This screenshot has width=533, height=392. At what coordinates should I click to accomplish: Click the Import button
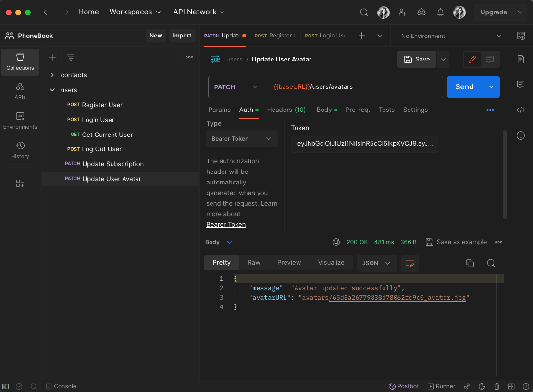point(182,36)
